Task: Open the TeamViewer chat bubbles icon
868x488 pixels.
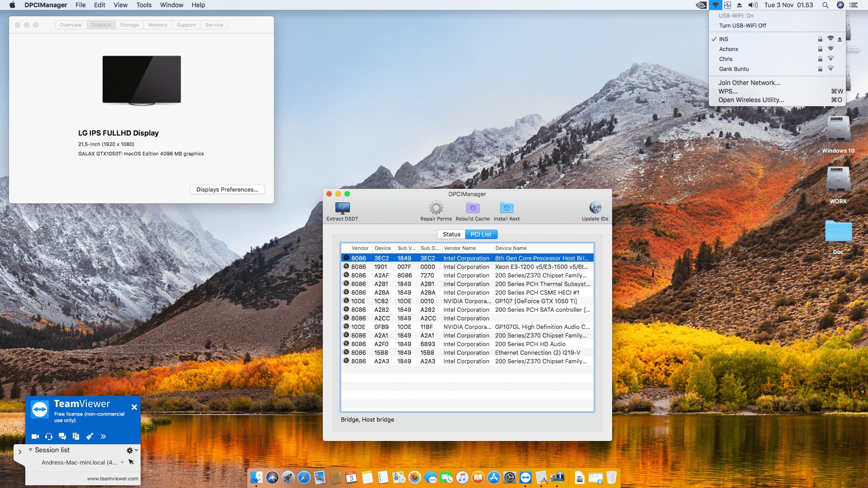Action: 62,436
